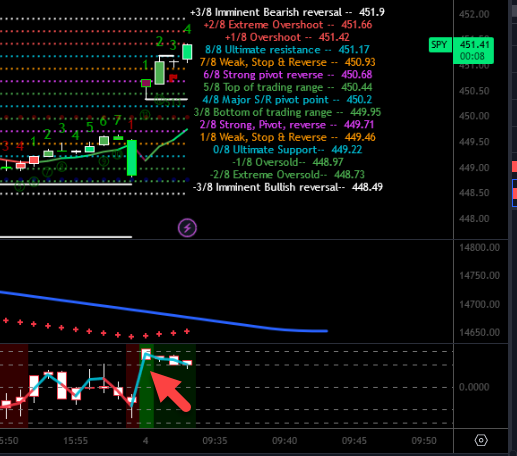The width and height of the screenshot is (517, 456).
Task: Click the 14700.00 axis label
Action: (479, 304)
